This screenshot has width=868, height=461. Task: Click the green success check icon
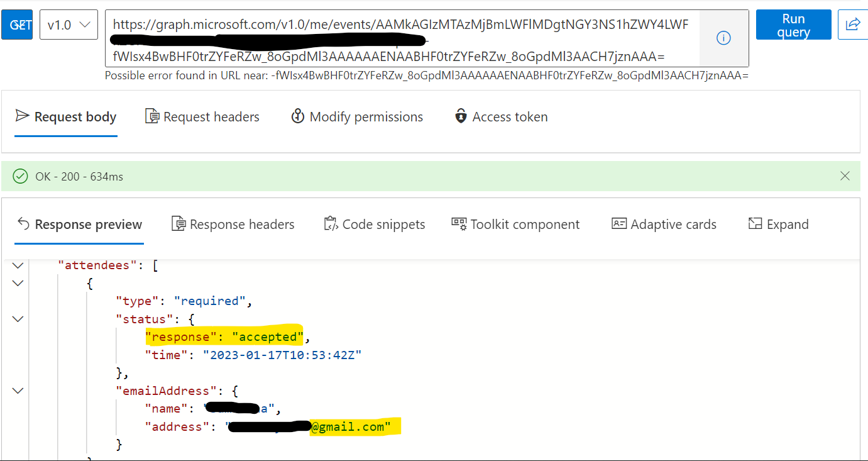[x=20, y=176]
